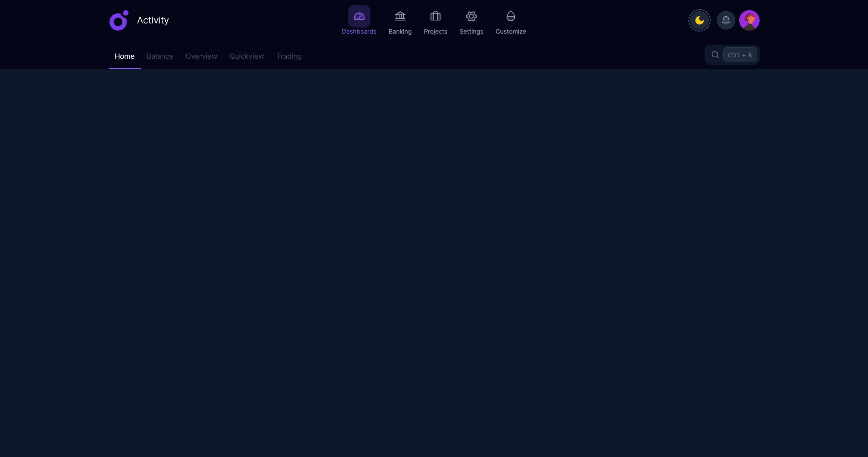Click the Customize droplet icon

[510, 16]
